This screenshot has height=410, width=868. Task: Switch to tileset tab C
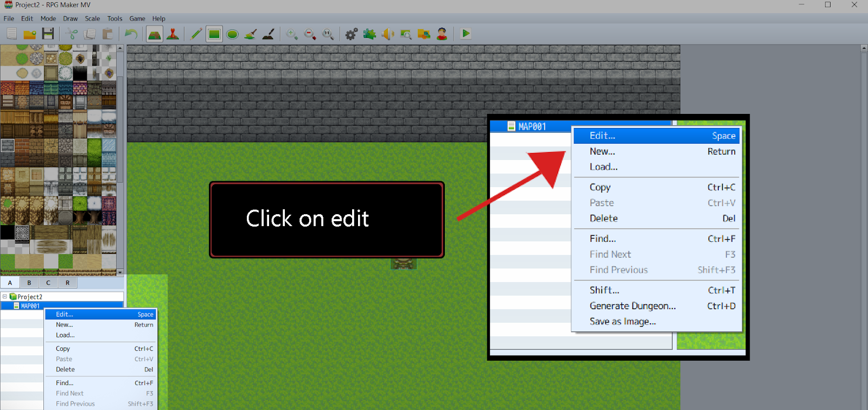[48, 283]
